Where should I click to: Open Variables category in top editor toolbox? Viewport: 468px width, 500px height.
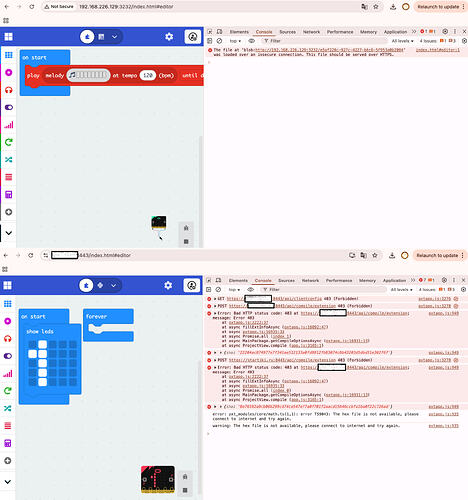pos(9,177)
